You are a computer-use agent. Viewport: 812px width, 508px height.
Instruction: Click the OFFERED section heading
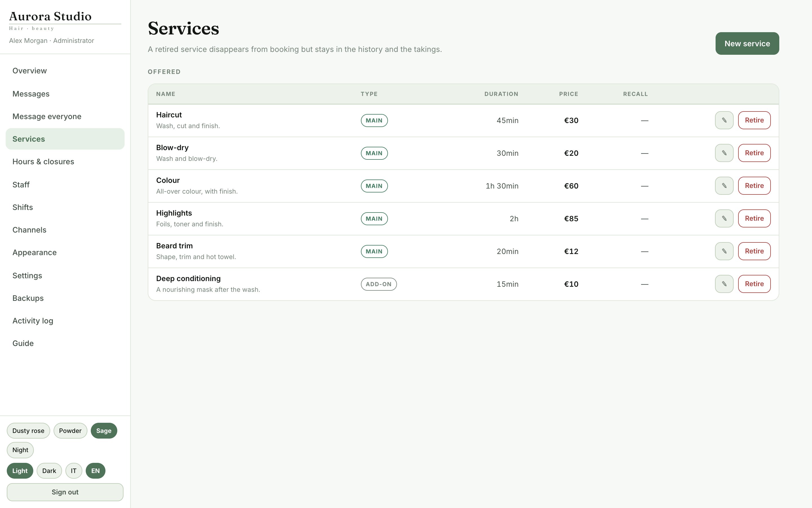164,72
